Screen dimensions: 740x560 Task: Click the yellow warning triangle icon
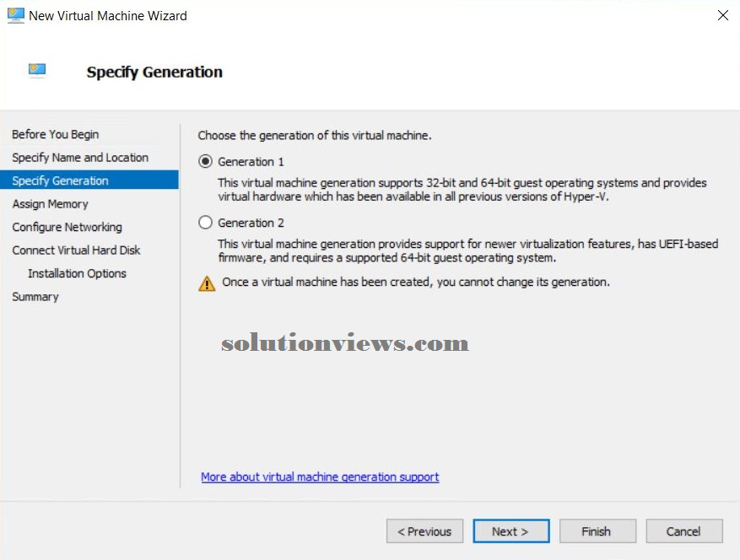click(207, 283)
